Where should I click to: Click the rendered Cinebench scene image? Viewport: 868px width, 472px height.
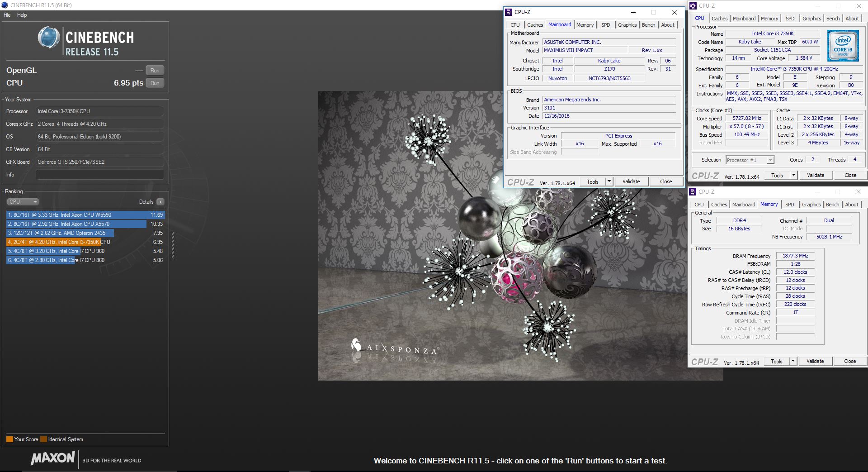click(520, 236)
